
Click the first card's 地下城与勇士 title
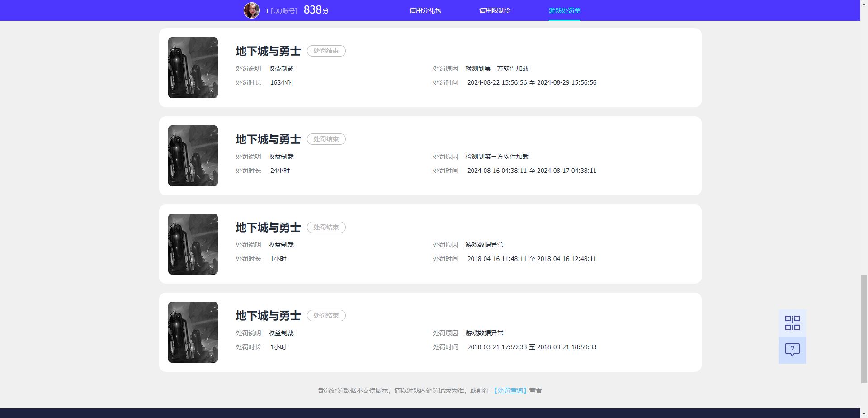tap(268, 51)
